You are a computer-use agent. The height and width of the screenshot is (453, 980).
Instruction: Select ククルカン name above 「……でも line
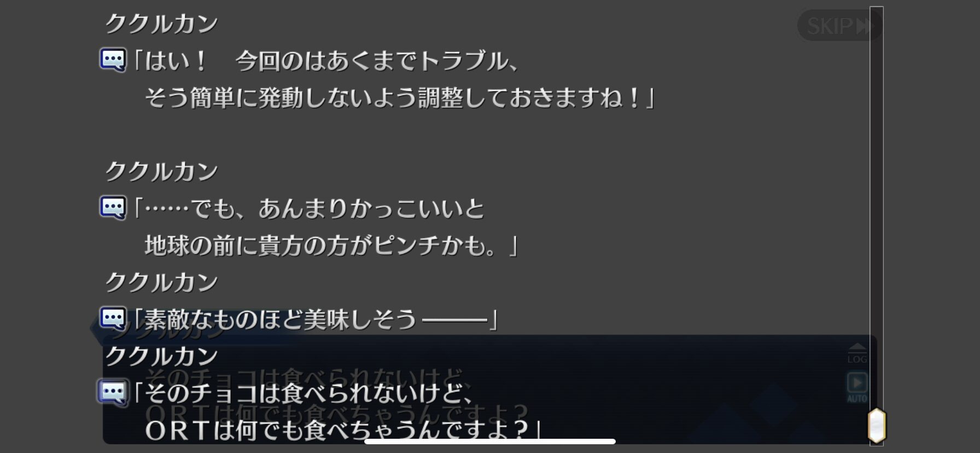point(162,172)
